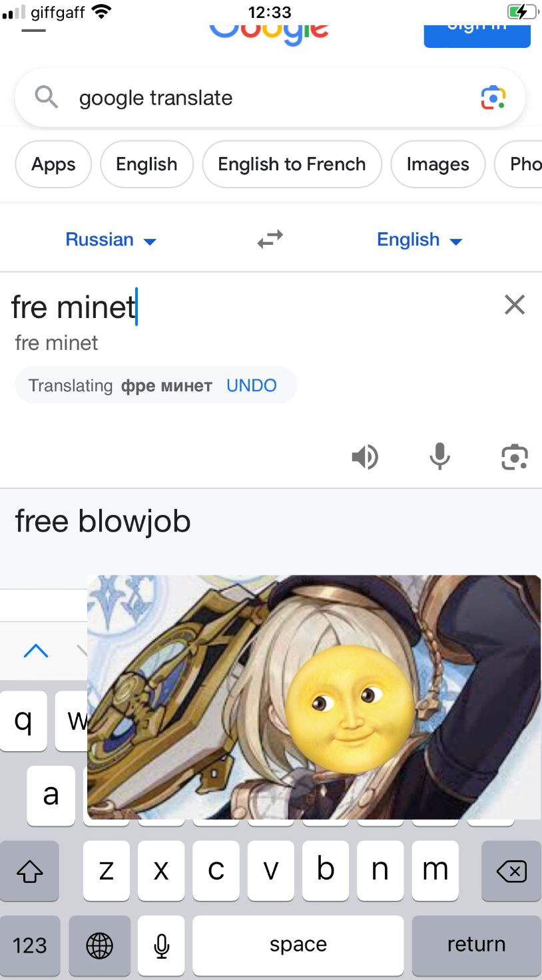Listen to the translation via speaker icon
This screenshot has height=980, width=542.
pos(365,457)
